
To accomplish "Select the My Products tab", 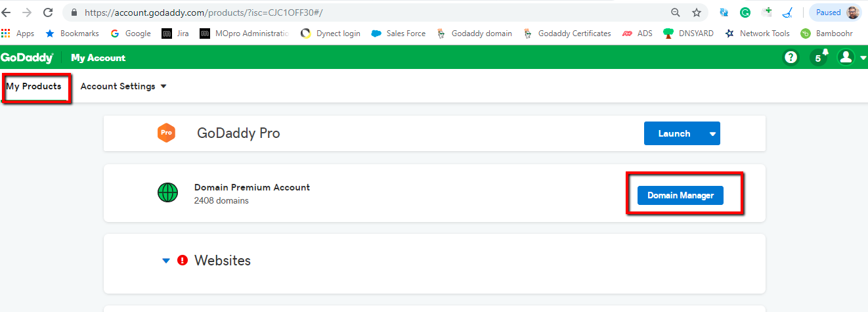I will (33, 86).
